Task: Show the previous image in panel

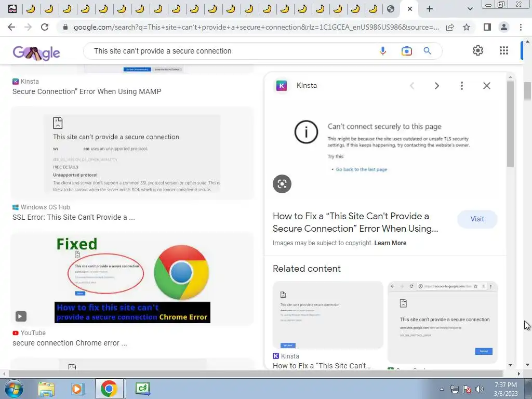Action: pos(412,86)
